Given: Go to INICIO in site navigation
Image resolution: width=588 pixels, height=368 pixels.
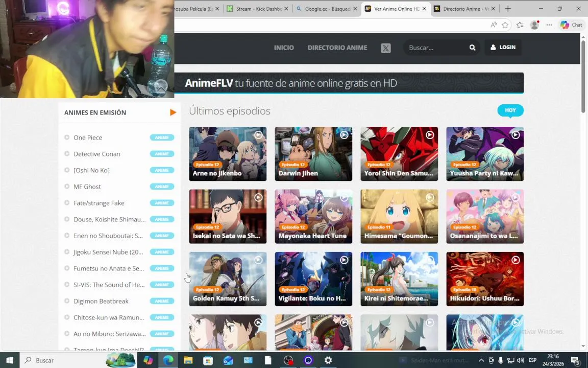Looking at the screenshot, I should (x=284, y=48).
